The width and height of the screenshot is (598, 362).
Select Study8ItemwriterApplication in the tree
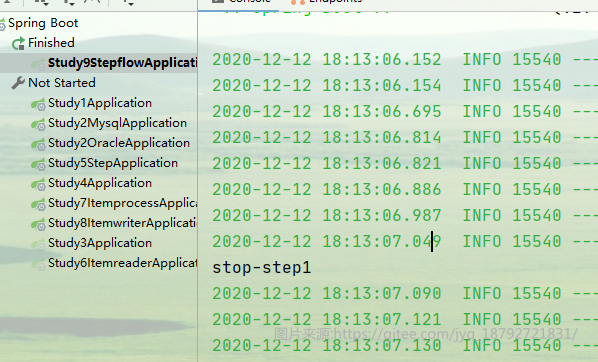[122, 223]
